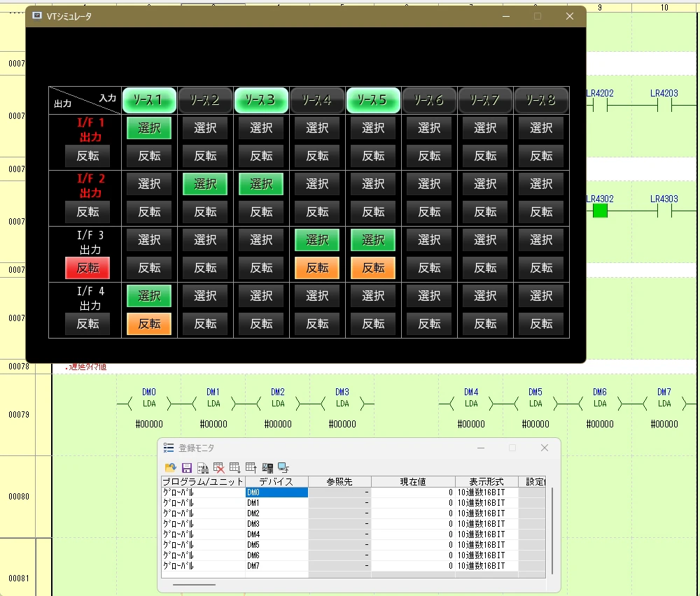Click DM0 LDA instruction in ladder
700x596 pixels.
(x=149, y=404)
